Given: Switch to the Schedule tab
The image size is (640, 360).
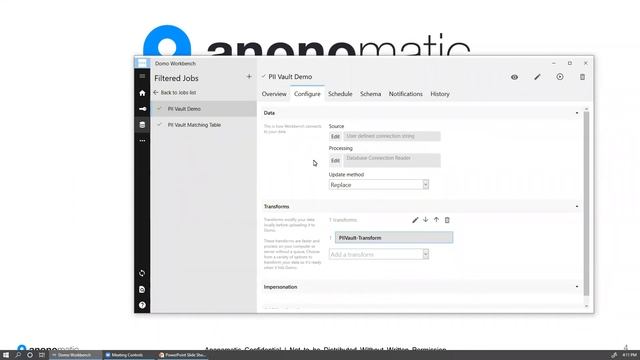Looking at the screenshot, I should coord(340,94).
